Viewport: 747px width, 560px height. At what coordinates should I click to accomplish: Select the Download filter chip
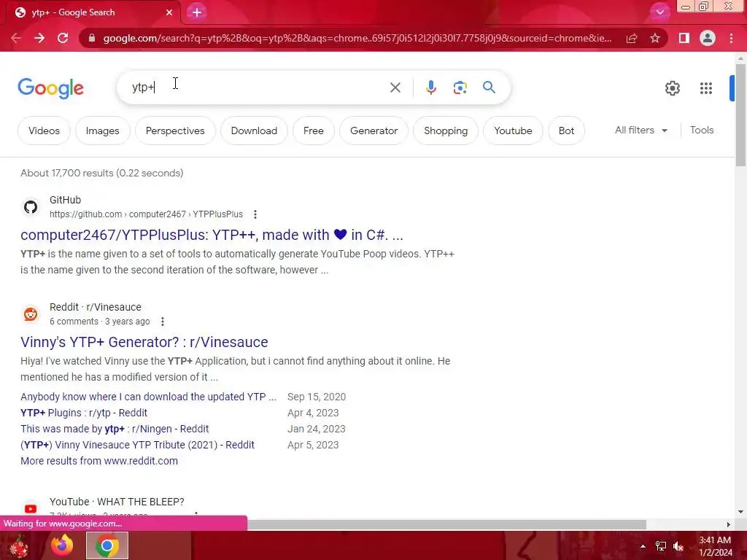pyautogui.click(x=254, y=131)
